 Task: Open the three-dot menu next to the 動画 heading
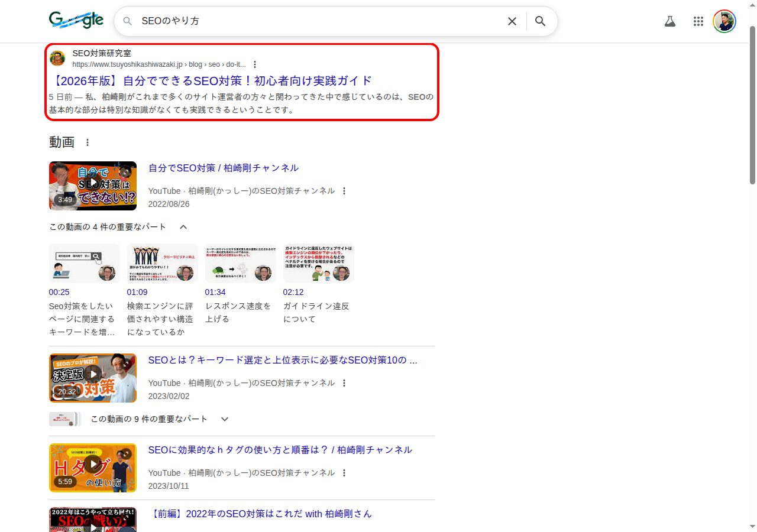[87, 142]
